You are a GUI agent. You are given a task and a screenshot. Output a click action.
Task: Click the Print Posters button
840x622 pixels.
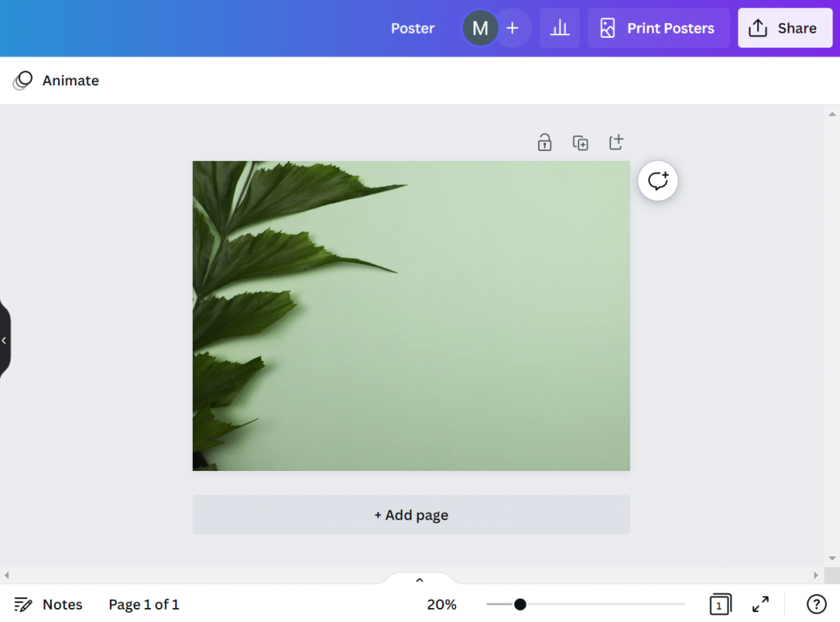pyautogui.click(x=658, y=27)
